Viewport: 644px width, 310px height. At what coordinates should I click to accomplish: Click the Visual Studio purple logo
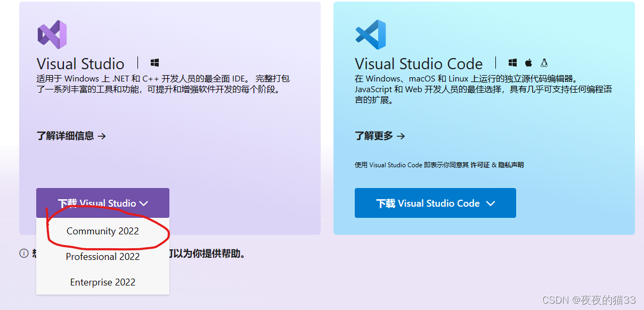(52, 34)
